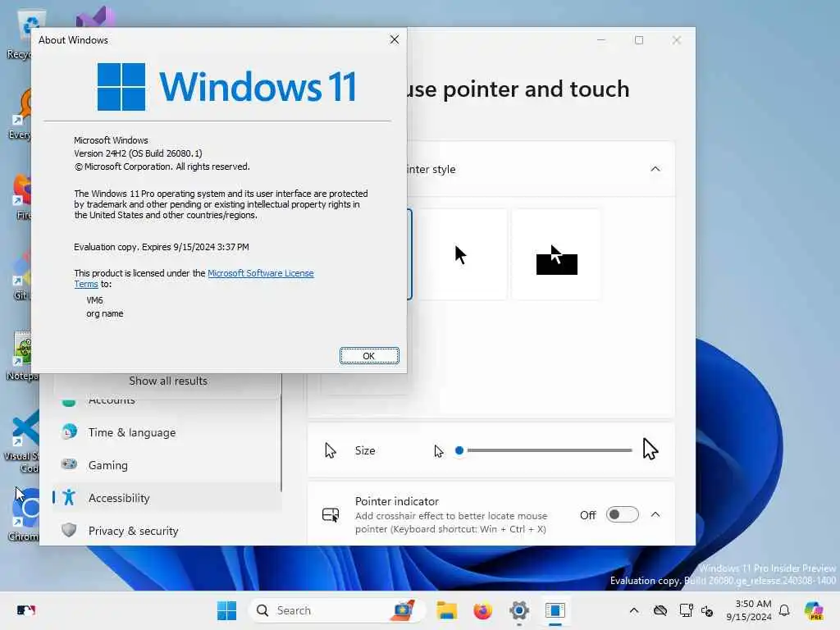This screenshot has height=630, width=840.
Task: Click the Pointer indicator crosshair icon
Action: pyautogui.click(x=331, y=515)
